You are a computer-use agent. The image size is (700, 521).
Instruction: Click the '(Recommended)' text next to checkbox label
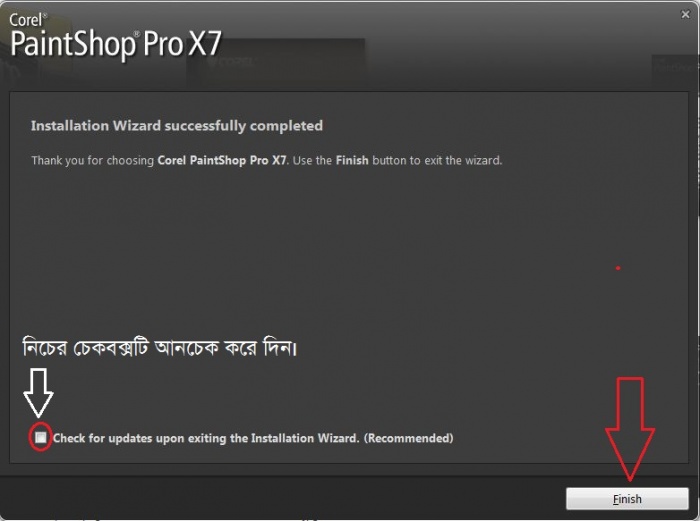click(408, 438)
